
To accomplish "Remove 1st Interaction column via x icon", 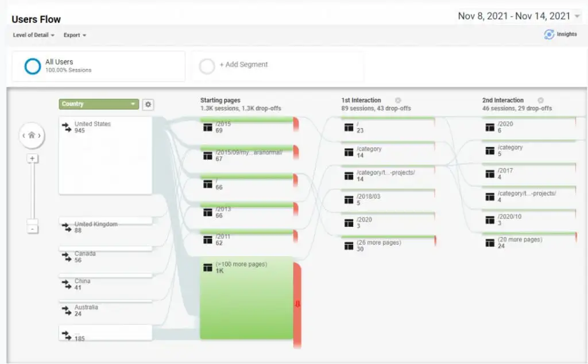I will (x=399, y=100).
